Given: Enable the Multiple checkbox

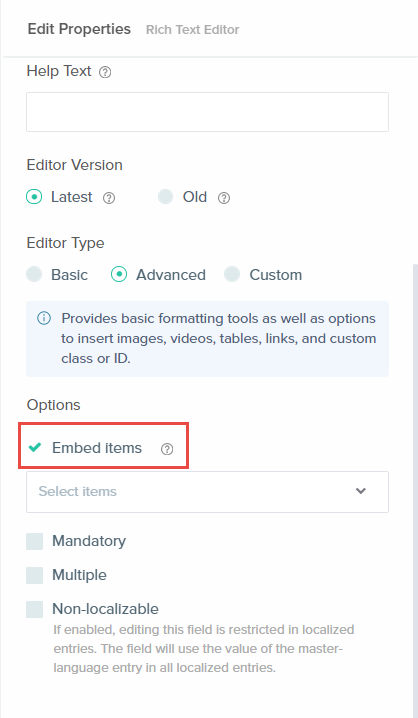Looking at the screenshot, I should click(34, 575).
